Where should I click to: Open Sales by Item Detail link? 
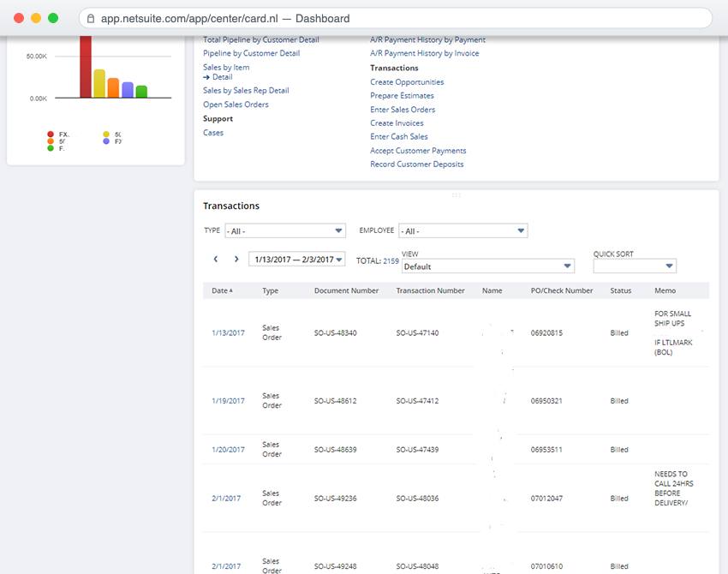tap(223, 77)
